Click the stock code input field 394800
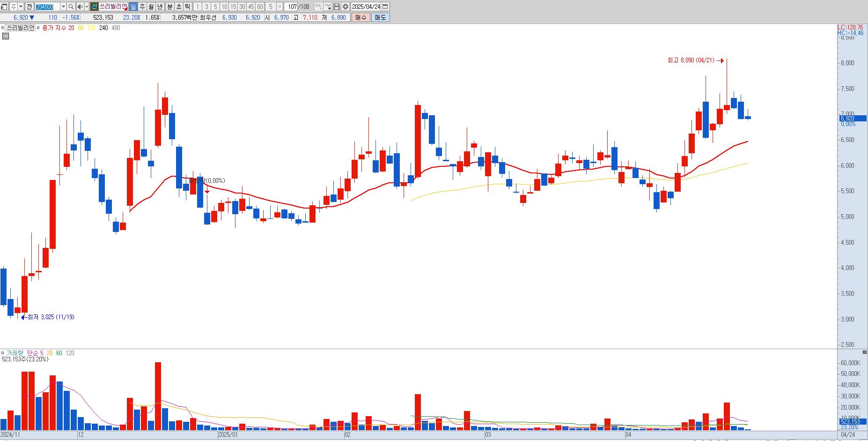This screenshot has width=868, height=441. pyautogui.click(x=48, y=7)
